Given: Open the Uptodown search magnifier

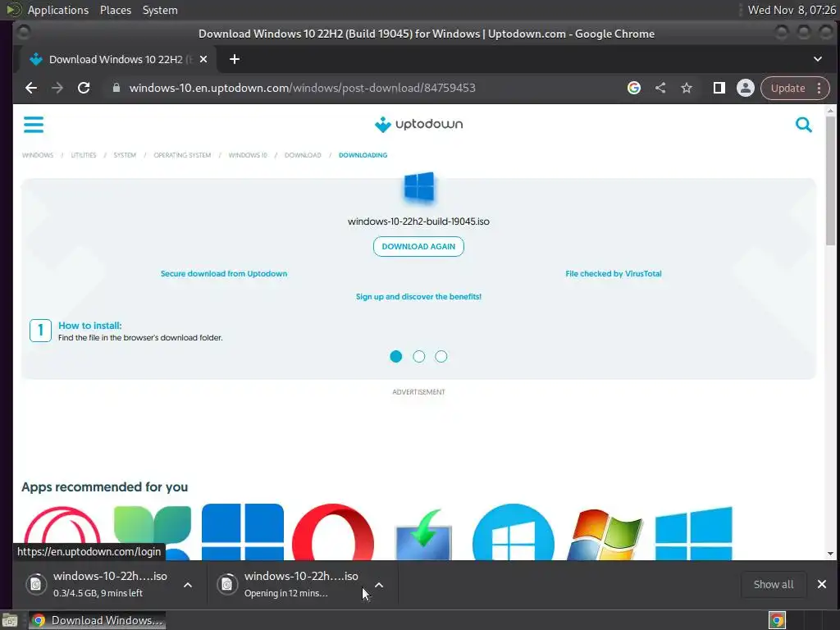Looking at the screenshot, I should (x=804, y=125).
